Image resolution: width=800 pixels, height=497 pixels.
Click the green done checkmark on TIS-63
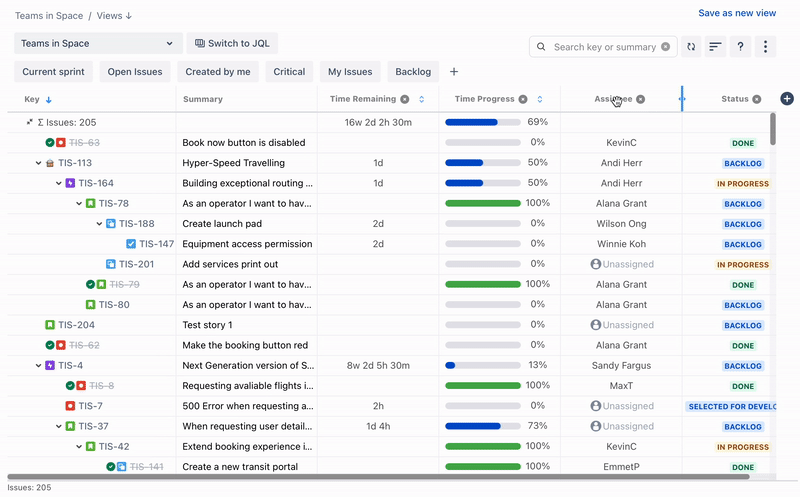pos(49,143)
